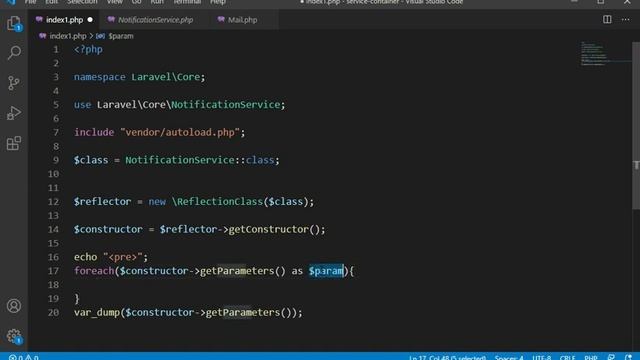640x360 pixels.
Task: Switch to the index1.php tab
Action: (x=64, y=20)
